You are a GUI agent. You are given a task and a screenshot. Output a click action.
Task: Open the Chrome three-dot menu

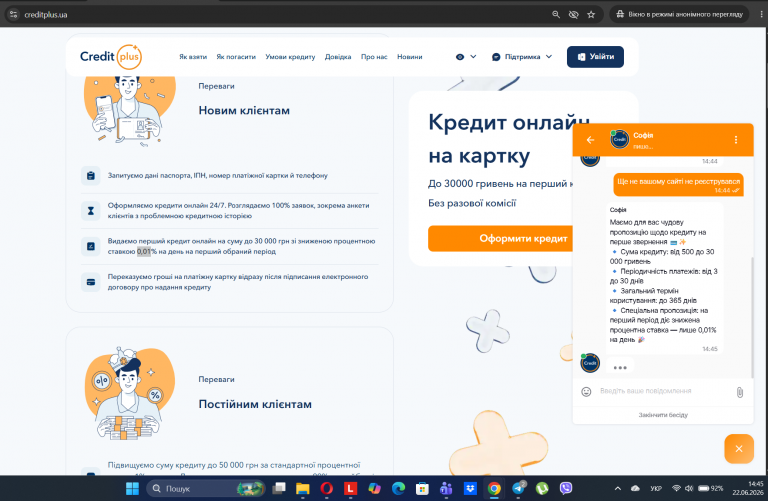click(x=761, y=15)
